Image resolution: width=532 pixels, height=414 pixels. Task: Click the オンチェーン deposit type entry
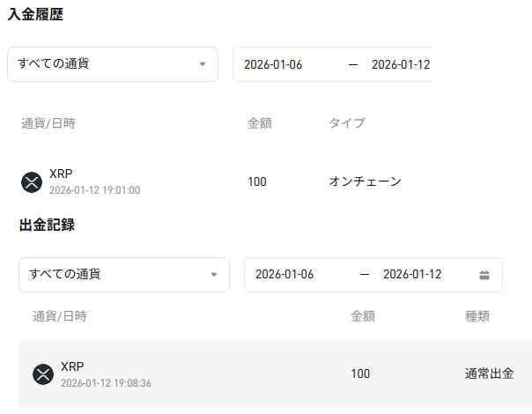(365, 181)
